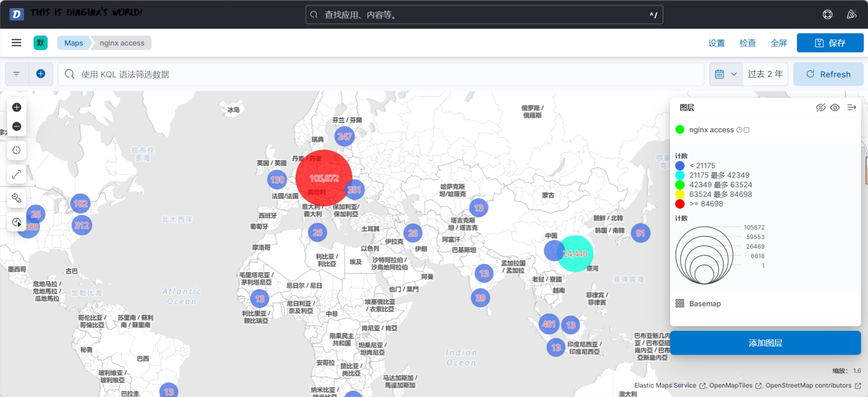Open the green space avatar icon
The width and height of the screenshot is (868, 397).
40,43
